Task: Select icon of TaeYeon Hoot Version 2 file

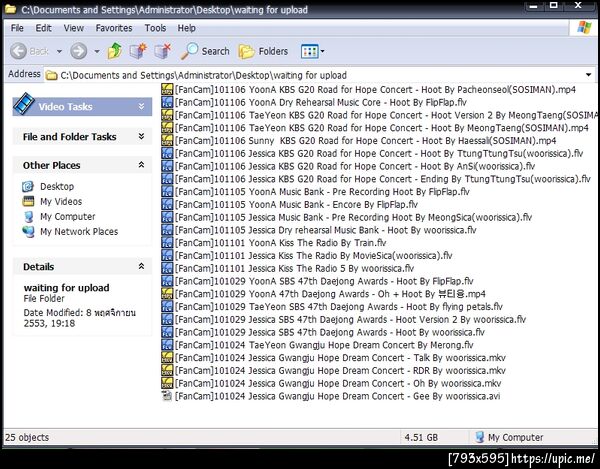Action: 167,115
